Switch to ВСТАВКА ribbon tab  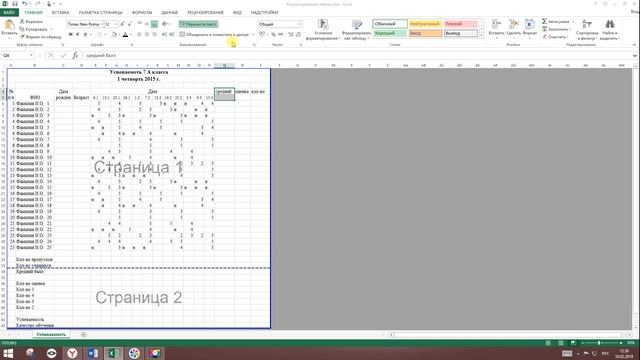[60, 13]
